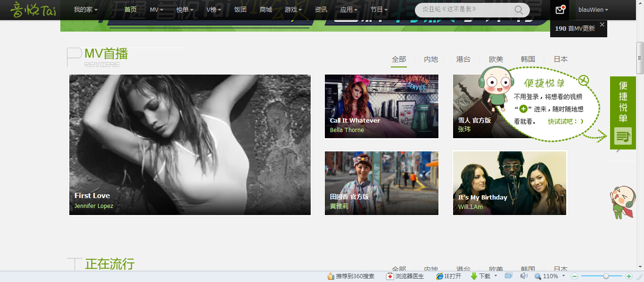Open Call It Whatever video thumbnail

tap(381, 106)
